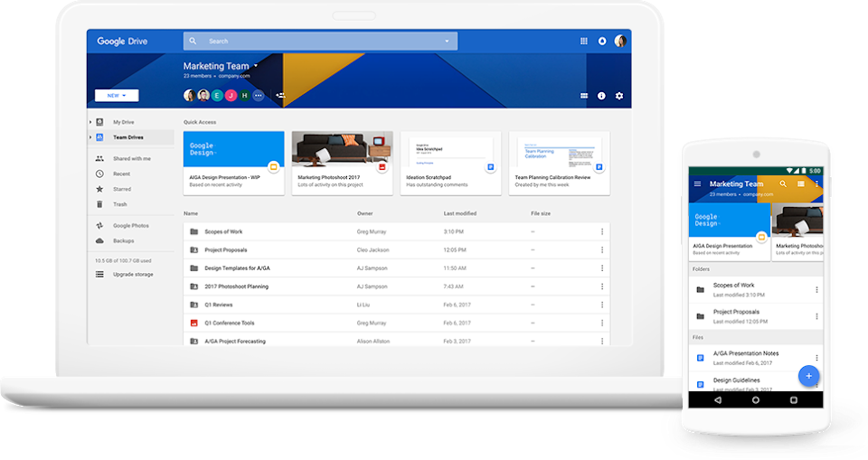Open Ideation Scratchpad card
Viewport: 868px width, 460px height.
[x=450, y=164]
